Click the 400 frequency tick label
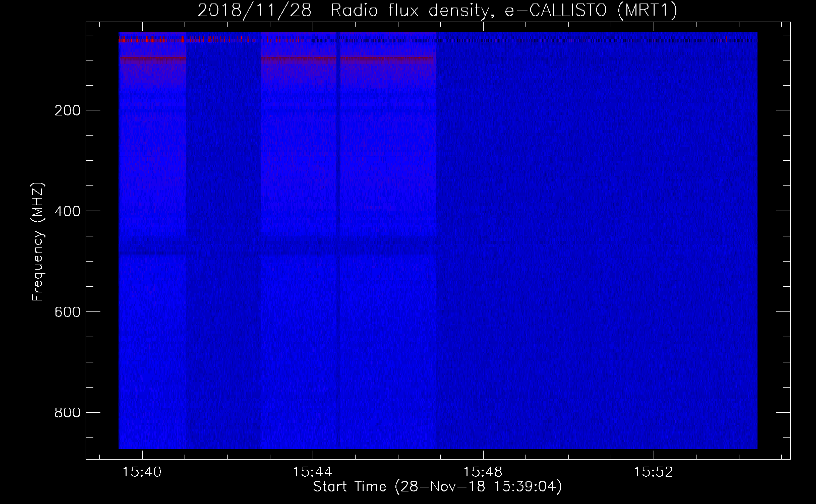This screenshot has width=816, height=504. pos(68,211)
